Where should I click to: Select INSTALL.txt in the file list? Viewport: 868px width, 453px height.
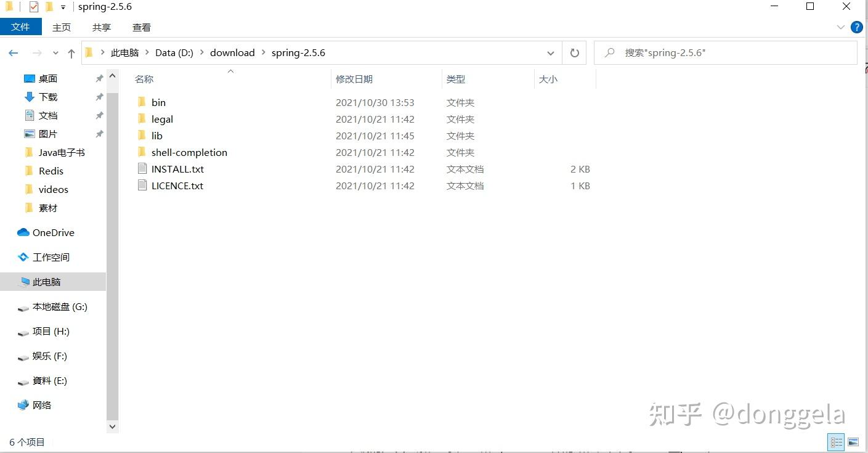177,169
